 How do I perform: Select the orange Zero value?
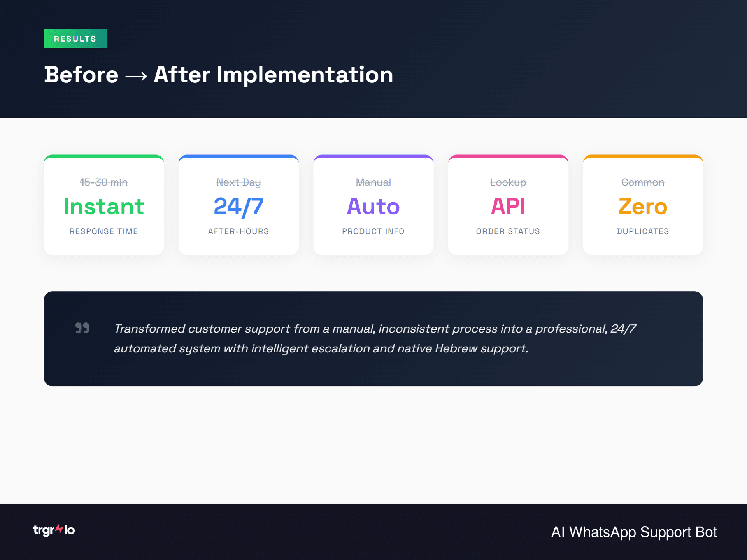[643, 206]
